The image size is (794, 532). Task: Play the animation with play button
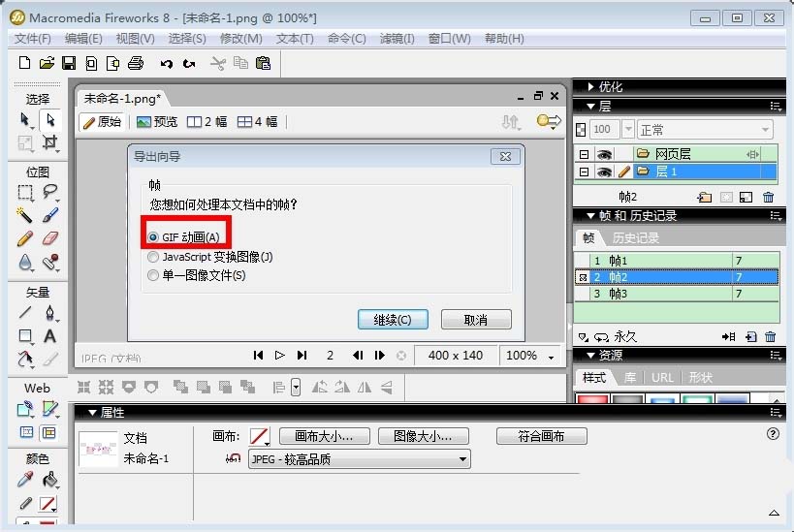[279, 356]
